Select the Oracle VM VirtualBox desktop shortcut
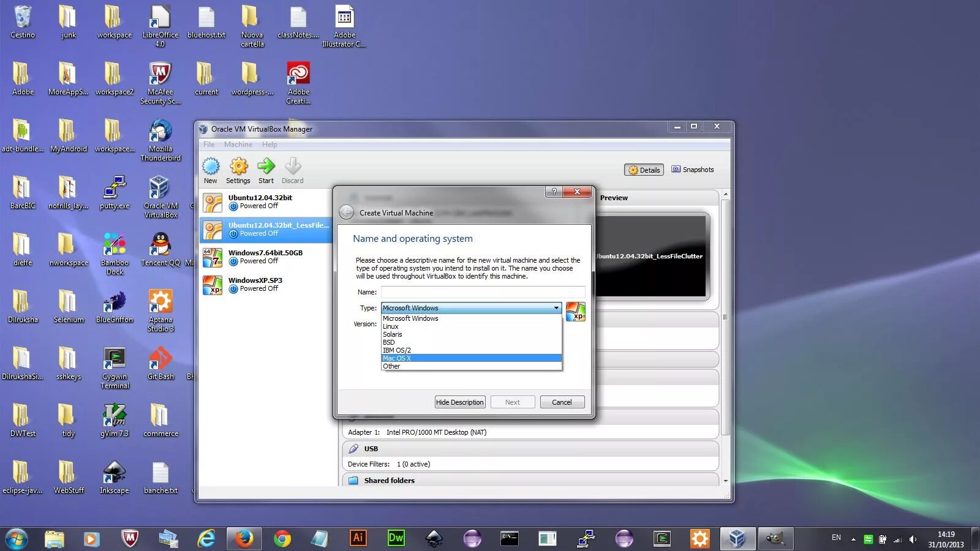Image resolution: width=980 pixels, height=551 pixels. click(160, 197)
